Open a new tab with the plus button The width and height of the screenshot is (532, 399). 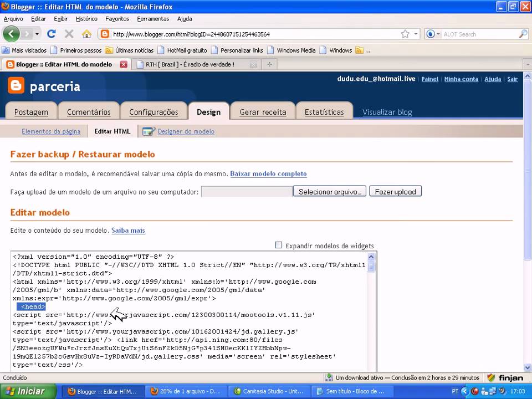click(269, 64)
